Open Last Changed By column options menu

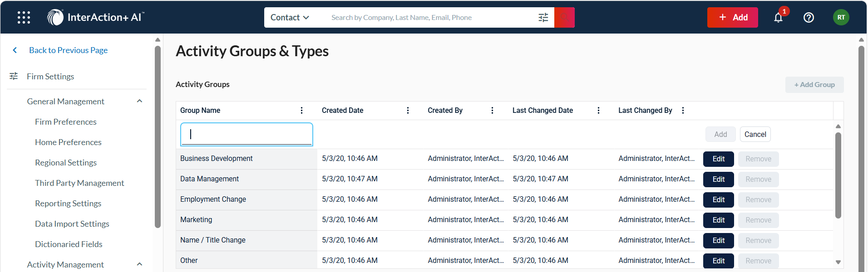(683, 110)
